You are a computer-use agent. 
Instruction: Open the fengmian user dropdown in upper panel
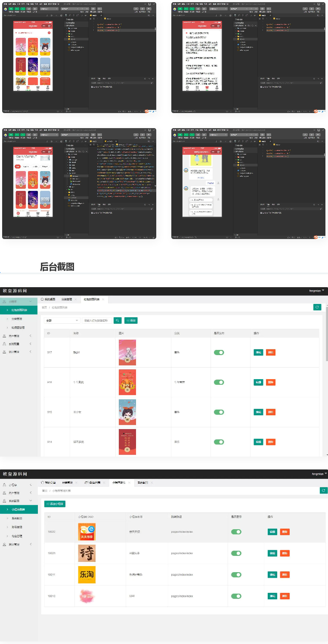coord(317,291)
